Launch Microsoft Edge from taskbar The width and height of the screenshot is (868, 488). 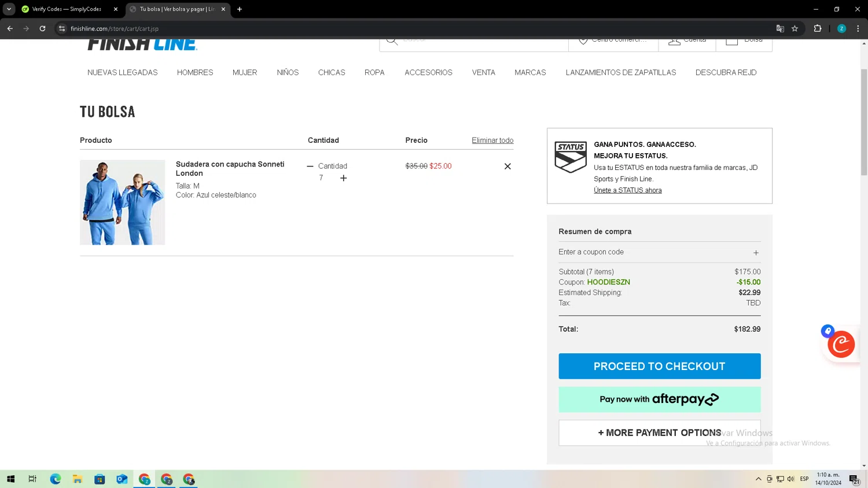56,479
